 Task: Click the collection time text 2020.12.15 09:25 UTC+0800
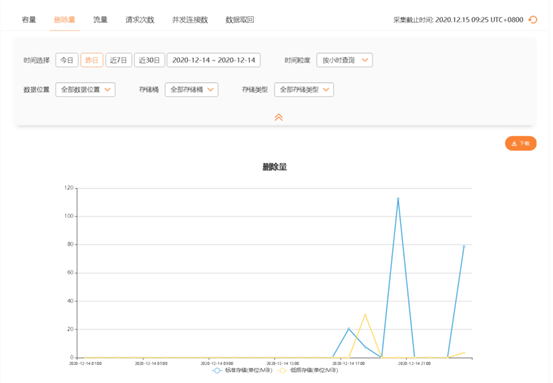point(479,20)
